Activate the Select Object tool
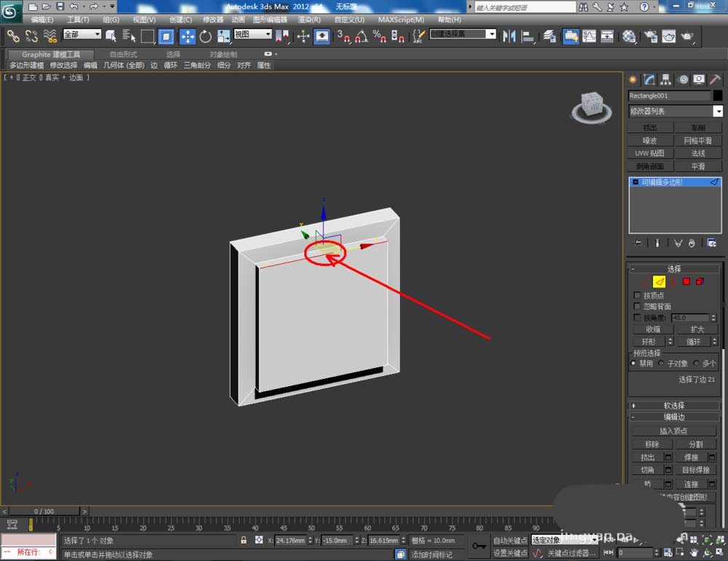 pyautogui.click(x=111, y=36)
